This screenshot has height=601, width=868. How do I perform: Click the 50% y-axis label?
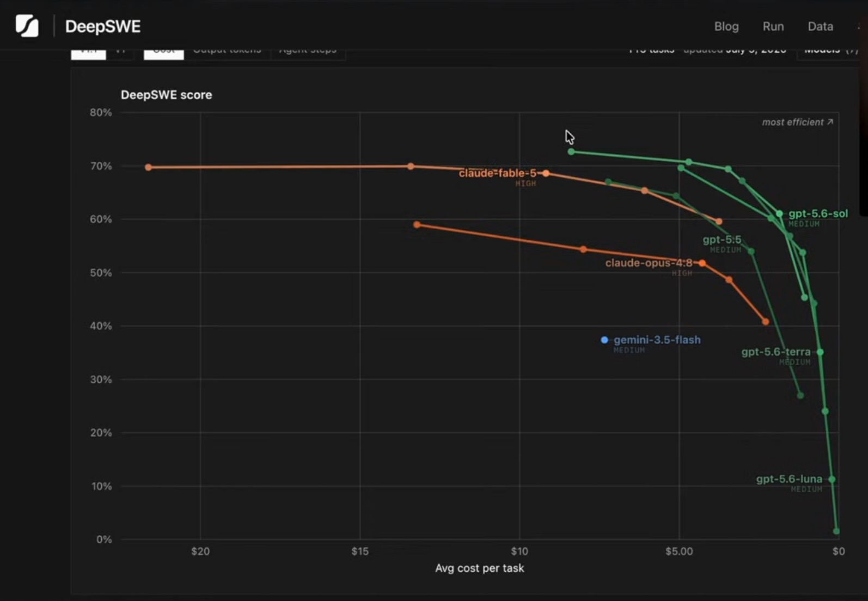pos(101,272)
